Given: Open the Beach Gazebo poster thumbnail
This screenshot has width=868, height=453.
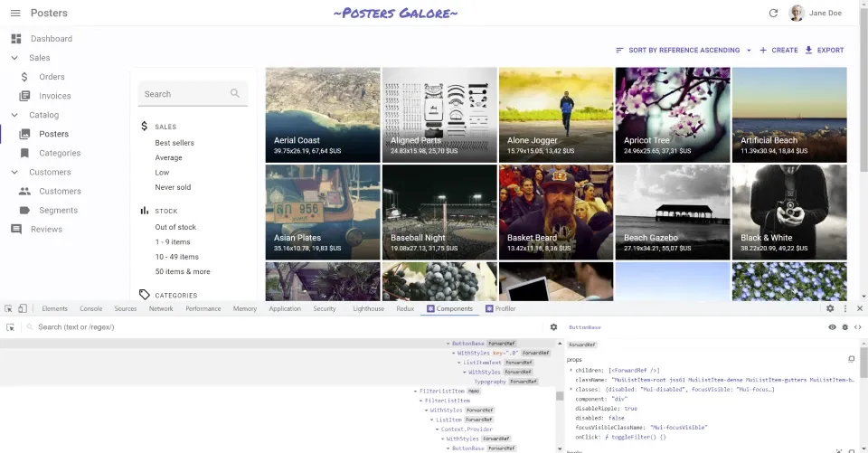Looking at the screenshot, I should (x=673, y=212).
